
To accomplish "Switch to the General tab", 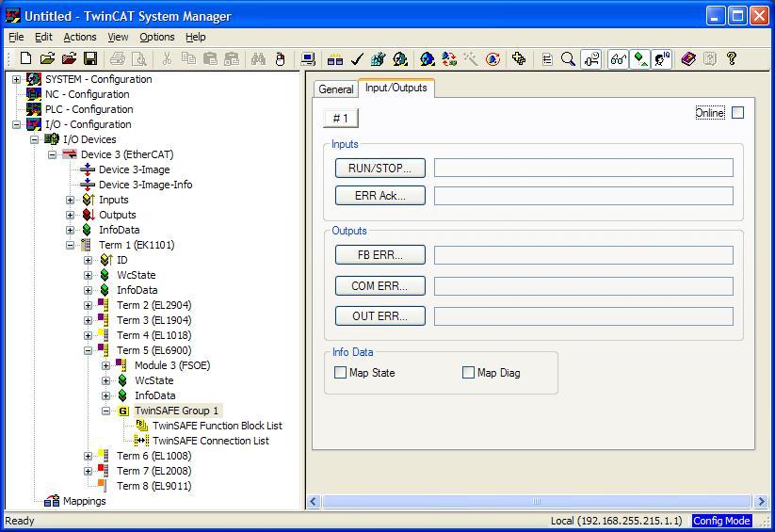I will 336,89.
